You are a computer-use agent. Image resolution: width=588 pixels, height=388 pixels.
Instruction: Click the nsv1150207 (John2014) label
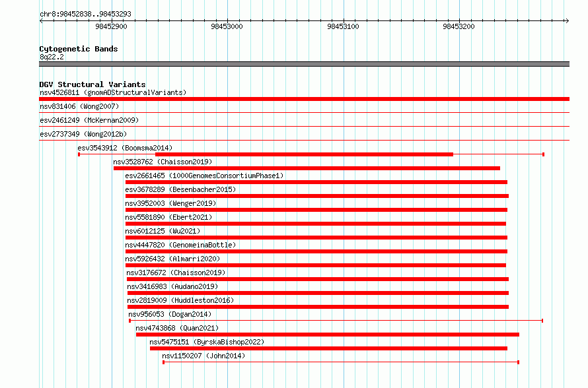[203, 356]
